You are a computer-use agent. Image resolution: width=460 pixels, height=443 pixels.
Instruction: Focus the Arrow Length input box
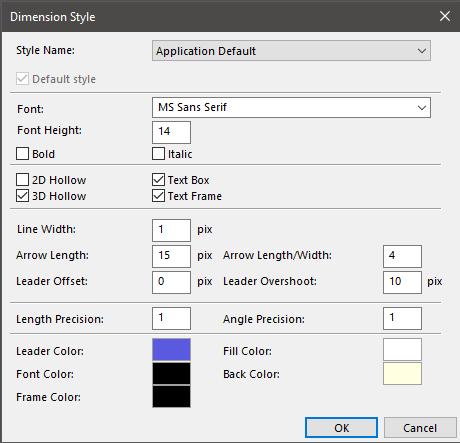pyautogui.click(x=171, y=256)
